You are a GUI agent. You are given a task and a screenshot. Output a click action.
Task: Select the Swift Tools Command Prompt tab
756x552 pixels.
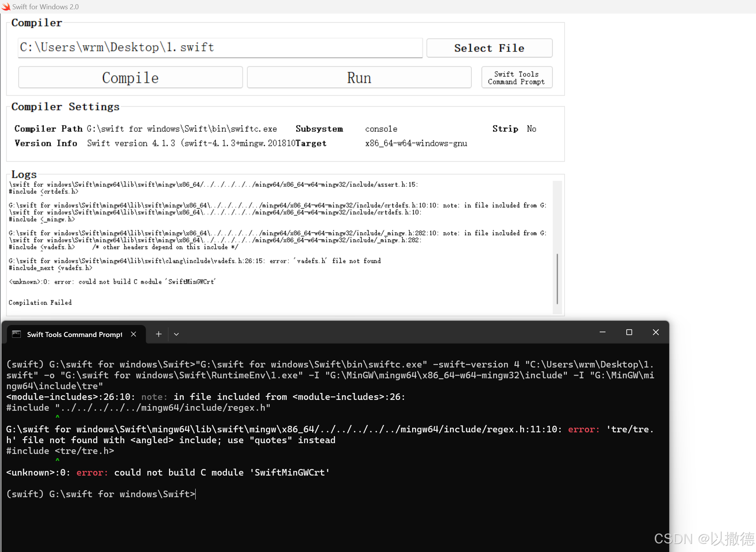click(74, 334)
